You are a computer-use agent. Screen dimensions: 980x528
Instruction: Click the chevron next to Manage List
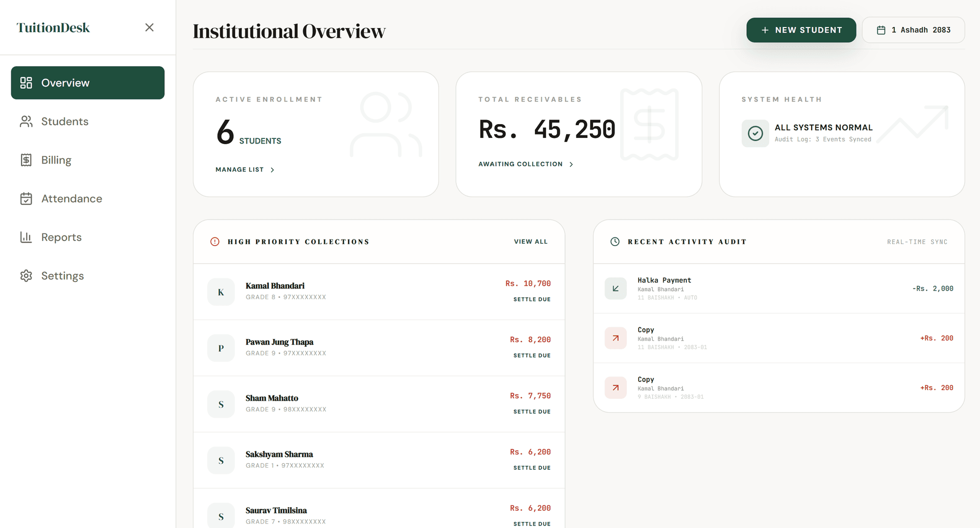pos(272,170)
